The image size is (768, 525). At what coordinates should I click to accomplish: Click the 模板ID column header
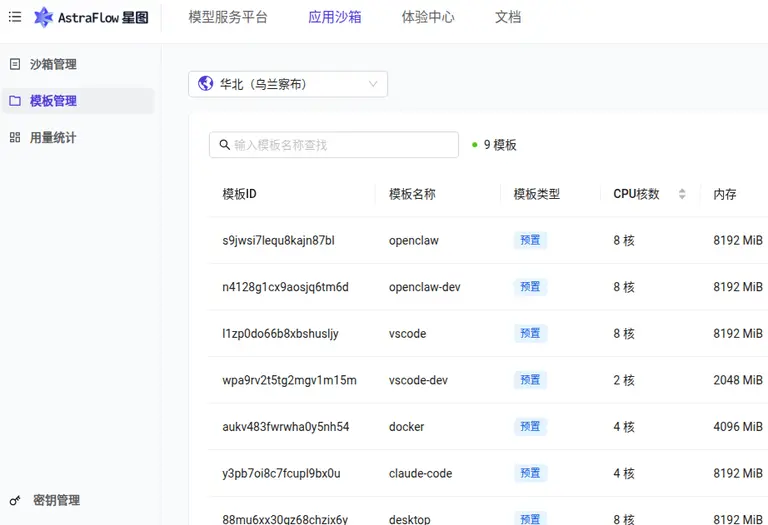click(240, 194)
